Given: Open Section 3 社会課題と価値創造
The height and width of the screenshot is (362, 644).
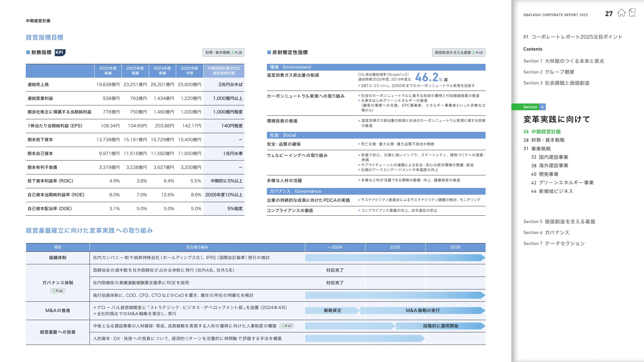Looking at the screenshot, I should click(x=556, y=83).
